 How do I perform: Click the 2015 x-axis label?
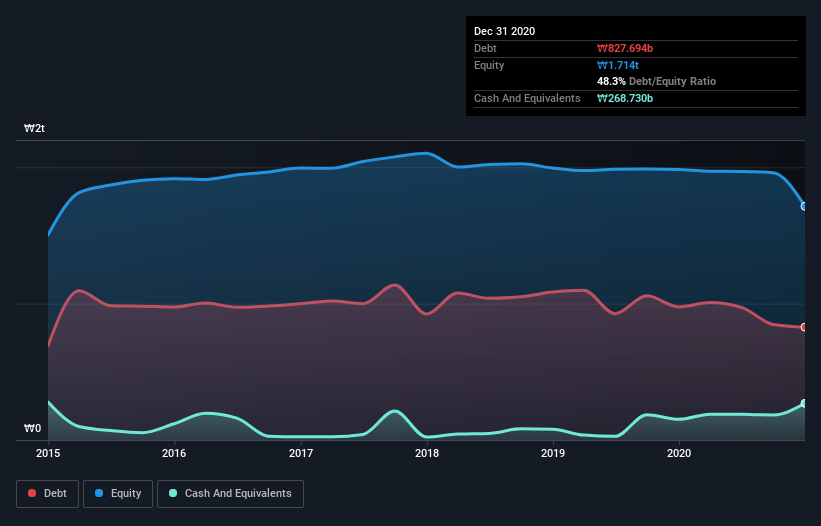coord(48,453)
